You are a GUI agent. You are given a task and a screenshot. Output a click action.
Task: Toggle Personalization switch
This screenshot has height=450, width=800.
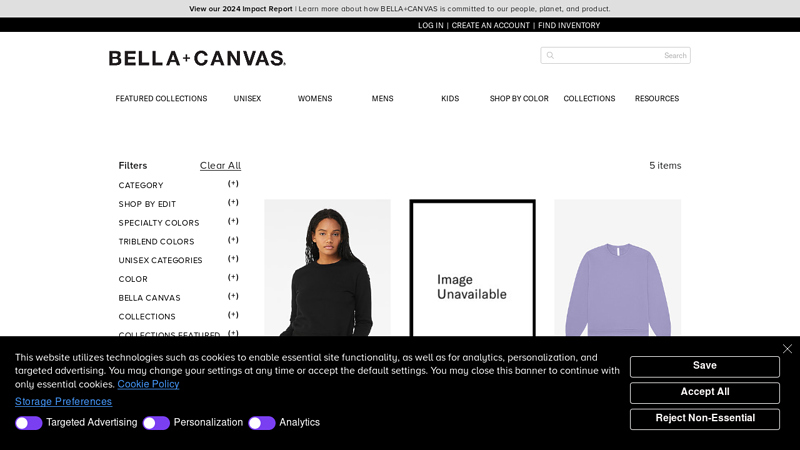[x=156, y=423]
